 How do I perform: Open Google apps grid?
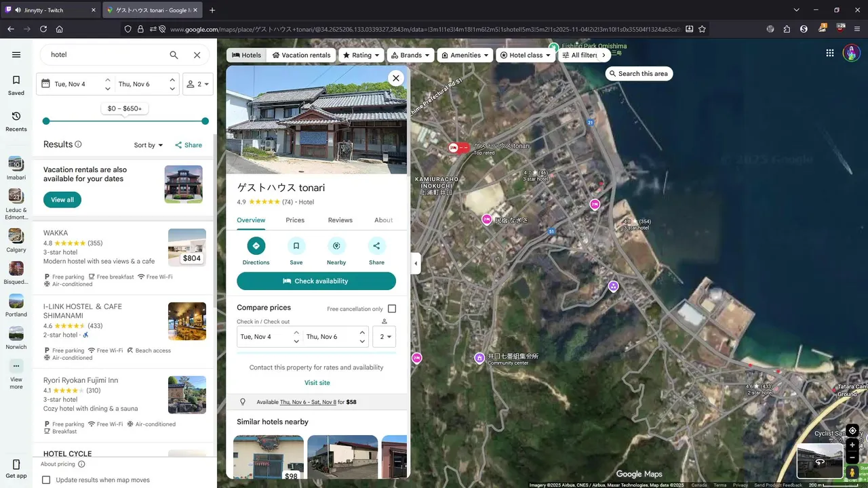pos(830,53)
